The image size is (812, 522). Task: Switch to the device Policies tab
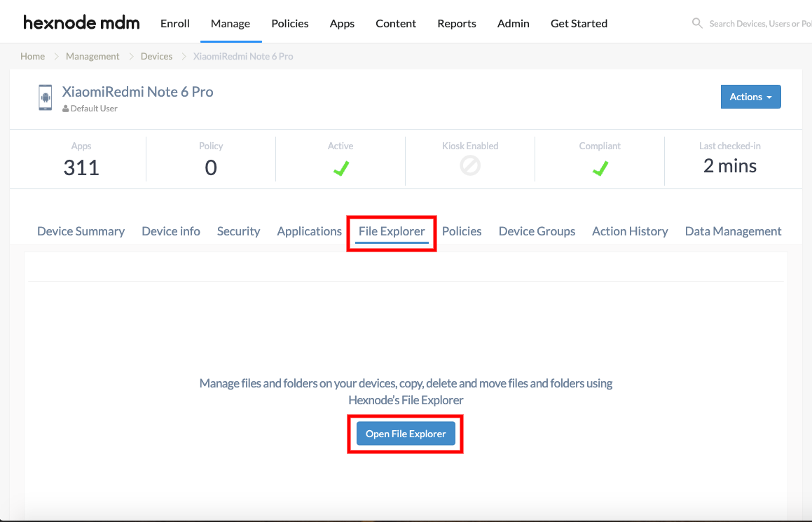462,231
